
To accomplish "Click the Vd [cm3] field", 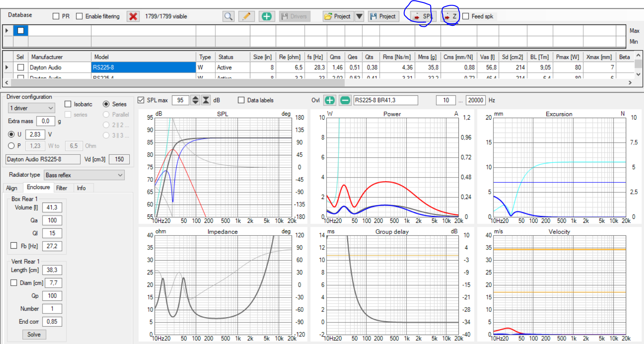I will click(119, 159).
